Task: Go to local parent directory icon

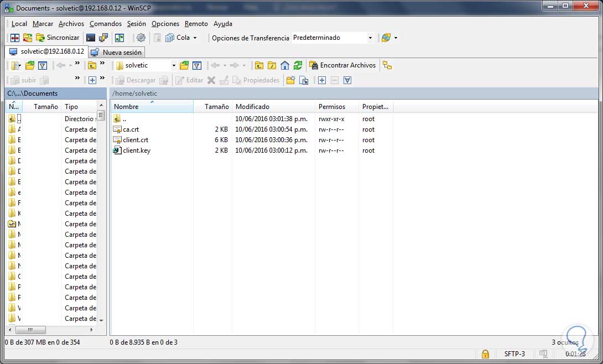Action: [x=92, y=66]
